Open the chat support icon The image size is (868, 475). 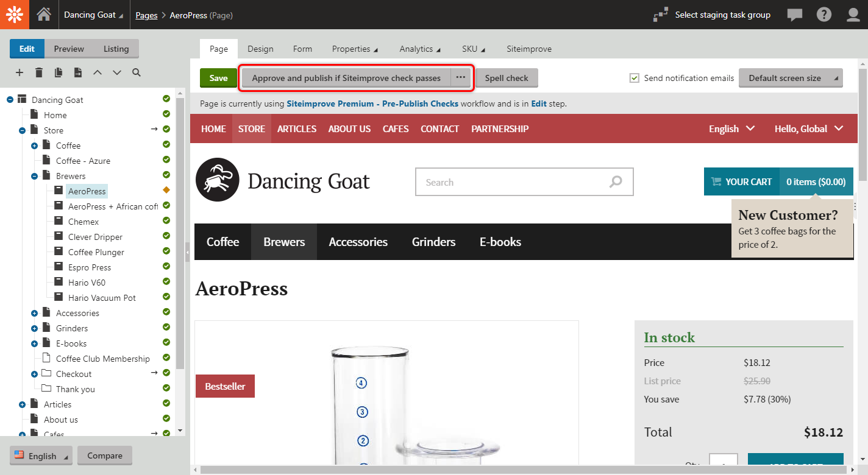tap(794, 15)
